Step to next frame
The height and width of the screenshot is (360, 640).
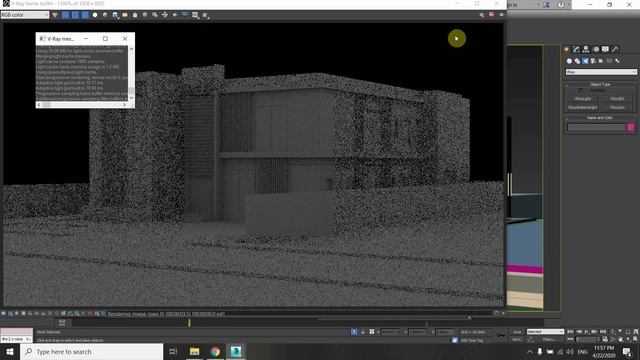(x=595, y=332)
